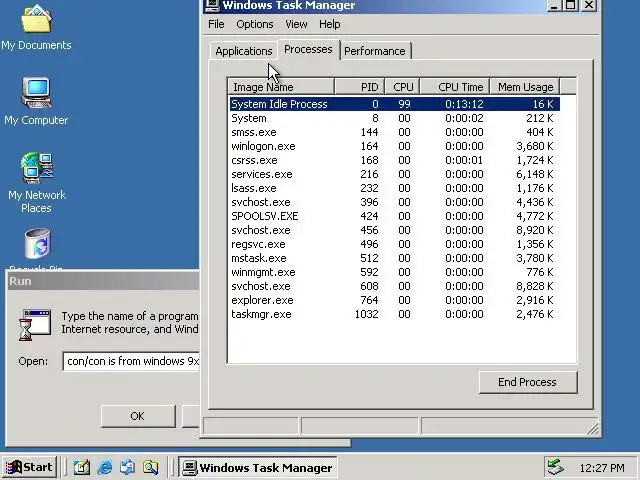
Task: Select the smss.exe process
Action: [394, 132]
